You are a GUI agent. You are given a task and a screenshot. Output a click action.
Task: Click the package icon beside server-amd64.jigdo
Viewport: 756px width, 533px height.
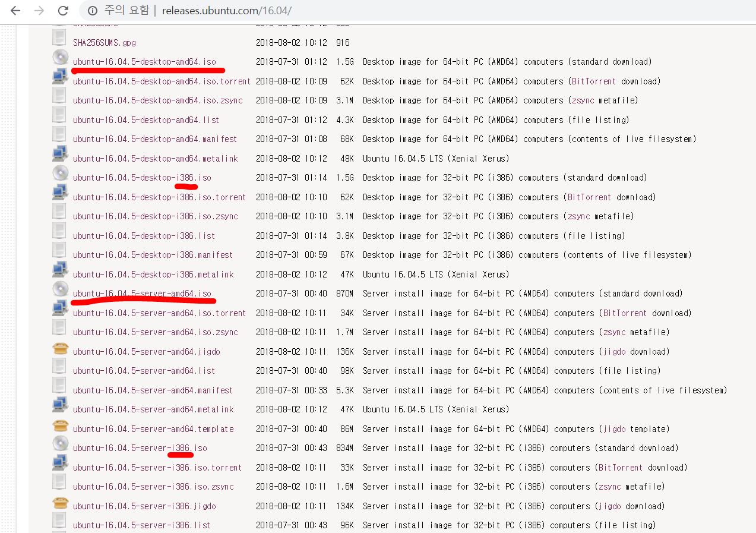[x=61, y=348]
